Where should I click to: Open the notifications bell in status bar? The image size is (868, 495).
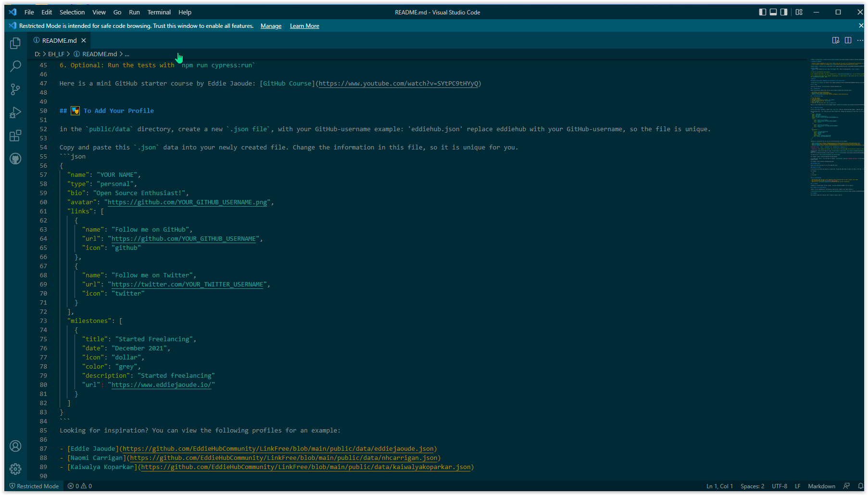860,486
